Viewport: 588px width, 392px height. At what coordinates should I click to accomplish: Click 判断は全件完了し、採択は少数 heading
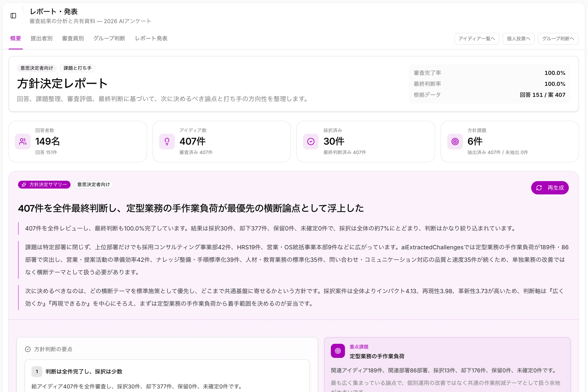pyautogui.click(x=84, y=371)
